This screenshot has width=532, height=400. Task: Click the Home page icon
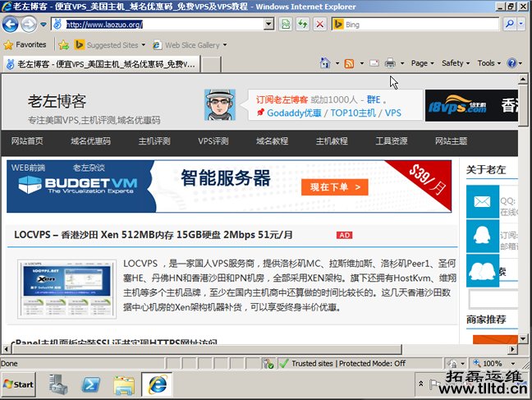coord(325,63)
